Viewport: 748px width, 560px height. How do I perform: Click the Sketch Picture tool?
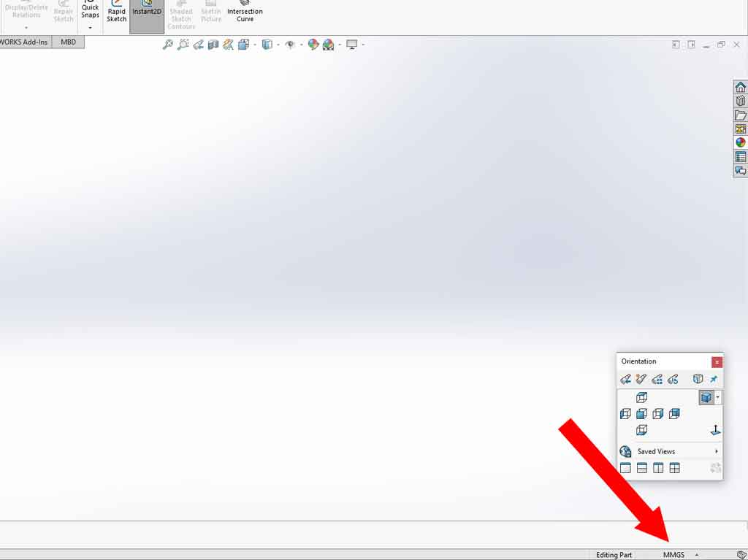coord(211,12)
